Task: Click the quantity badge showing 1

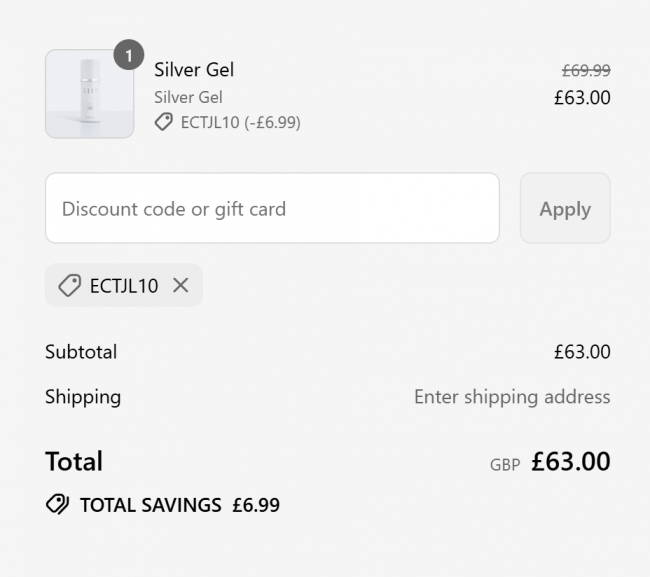Action: click(x=129, y=55)
